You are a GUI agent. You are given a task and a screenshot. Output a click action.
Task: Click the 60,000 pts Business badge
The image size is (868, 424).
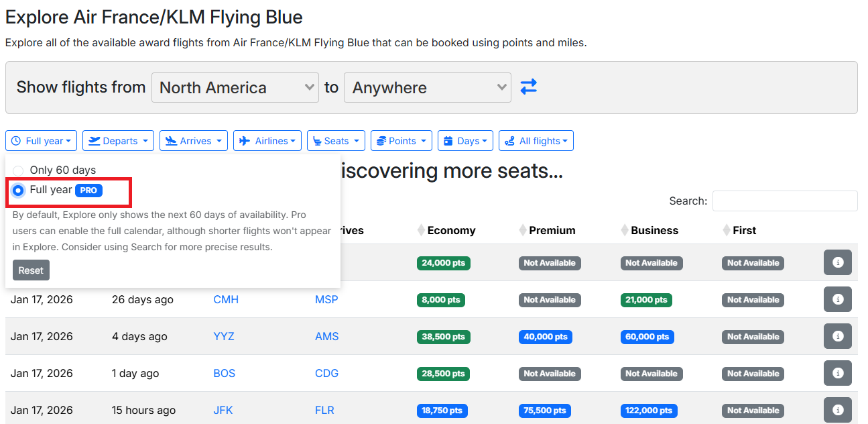[647, 337]
